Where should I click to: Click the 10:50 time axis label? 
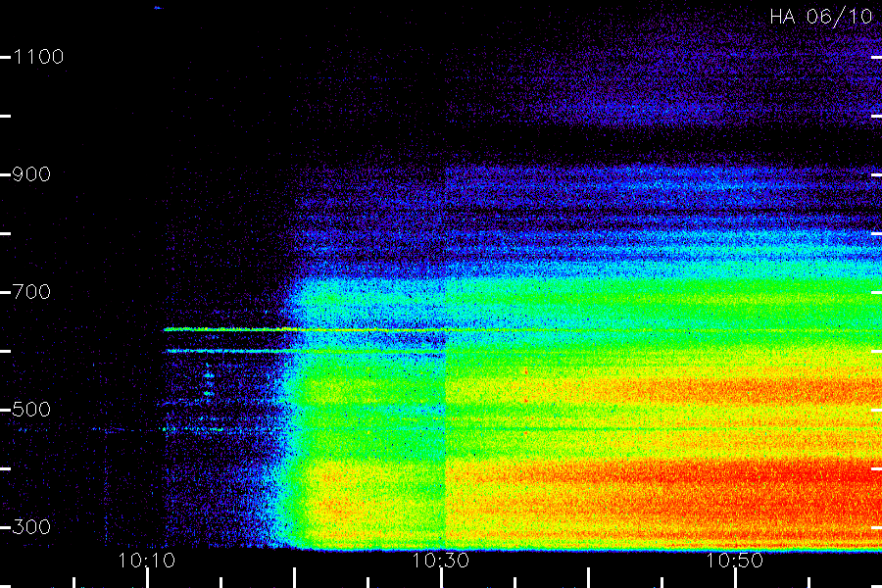(x=735, y=561)
